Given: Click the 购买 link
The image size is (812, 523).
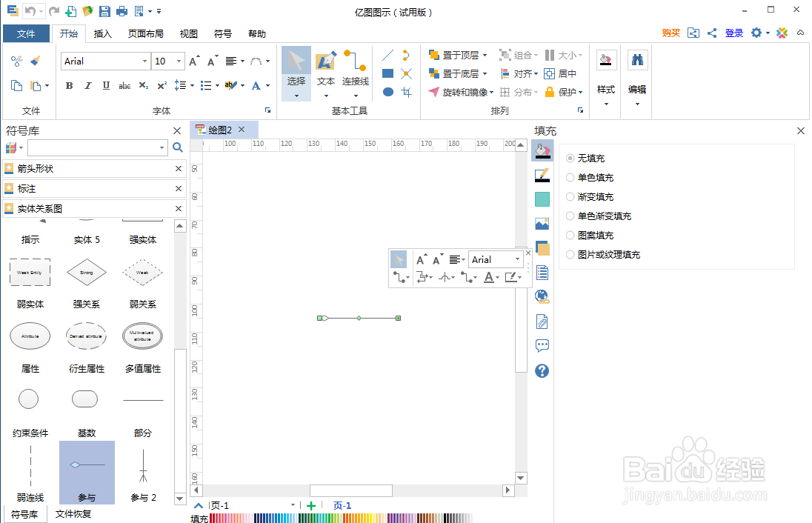Looking at the screenshot, I should 670,33.
